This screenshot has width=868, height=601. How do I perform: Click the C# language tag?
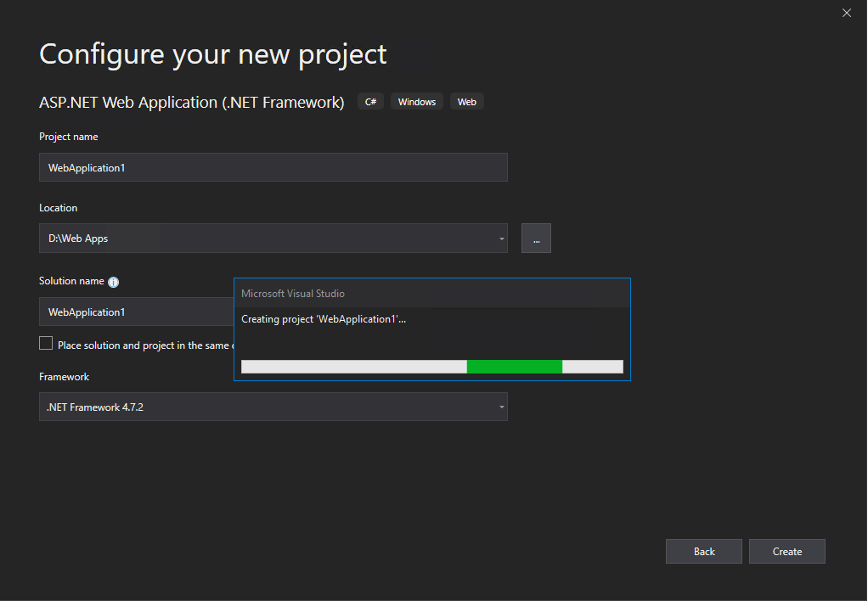[371, 102]
